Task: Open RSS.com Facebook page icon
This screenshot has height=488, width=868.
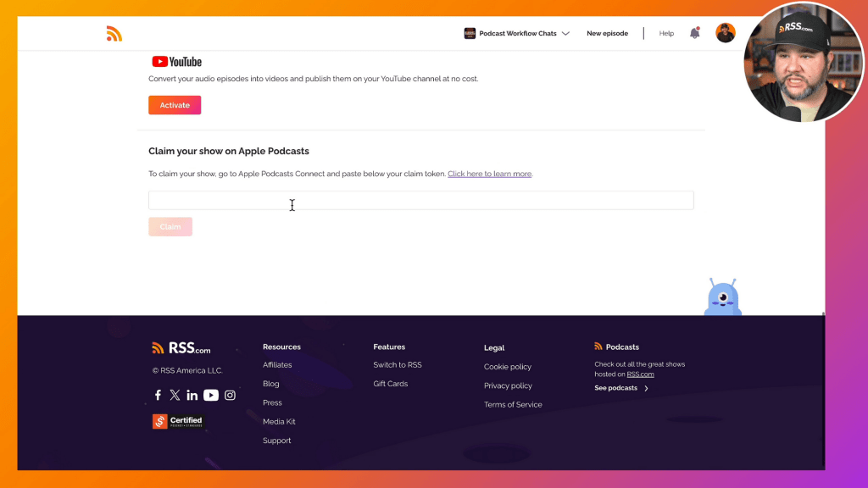Action: (x=158, y=395)
